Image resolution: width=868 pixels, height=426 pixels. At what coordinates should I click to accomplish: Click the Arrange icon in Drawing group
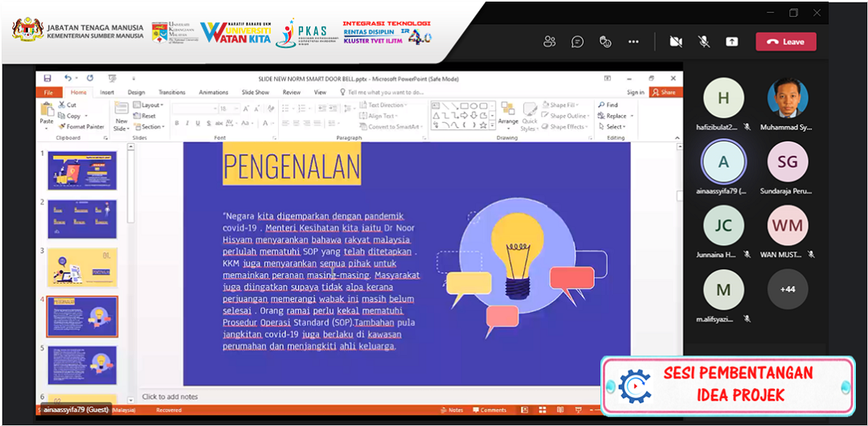(507, 114)
